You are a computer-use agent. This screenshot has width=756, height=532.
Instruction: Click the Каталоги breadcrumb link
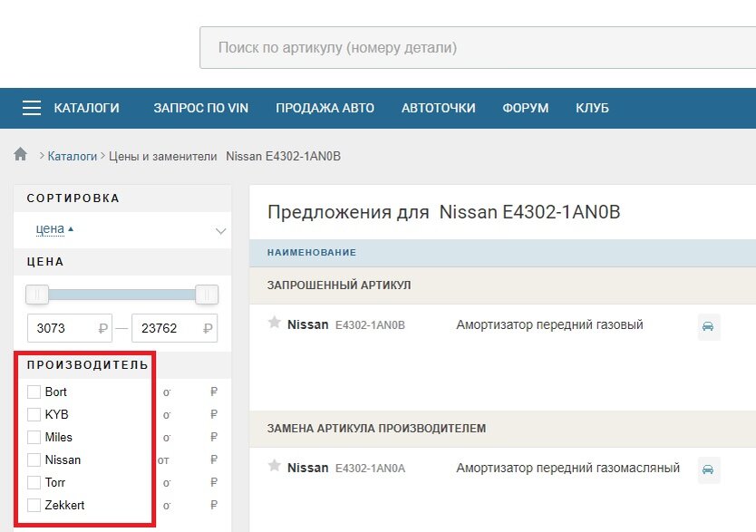pos(73,156)
